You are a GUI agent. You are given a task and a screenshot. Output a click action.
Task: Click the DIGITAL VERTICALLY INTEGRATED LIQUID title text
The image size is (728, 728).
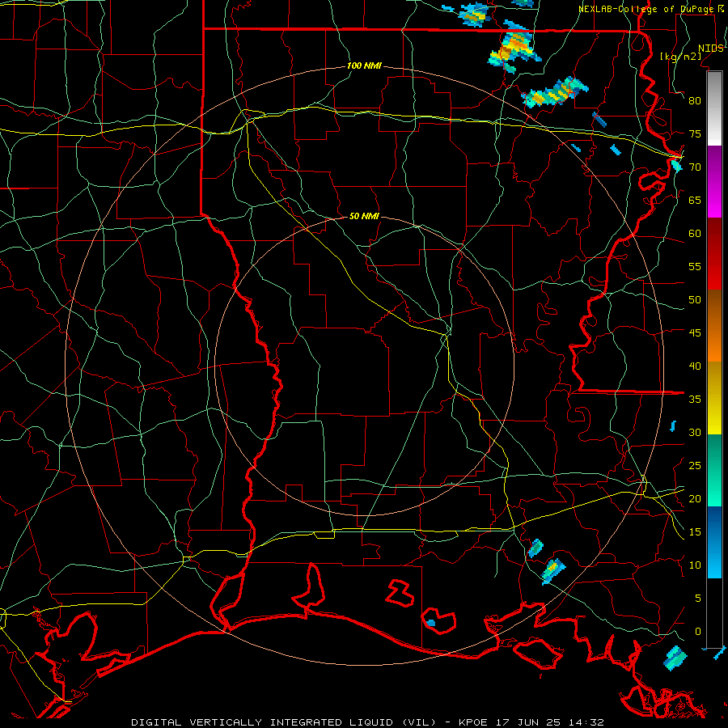pos(283,722)
